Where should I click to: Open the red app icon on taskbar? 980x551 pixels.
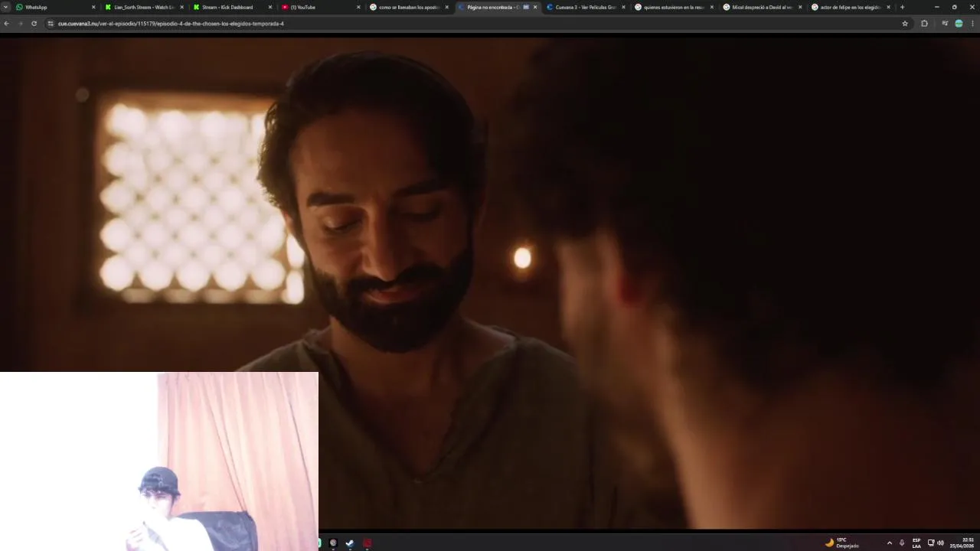click(x=367, y=543)
